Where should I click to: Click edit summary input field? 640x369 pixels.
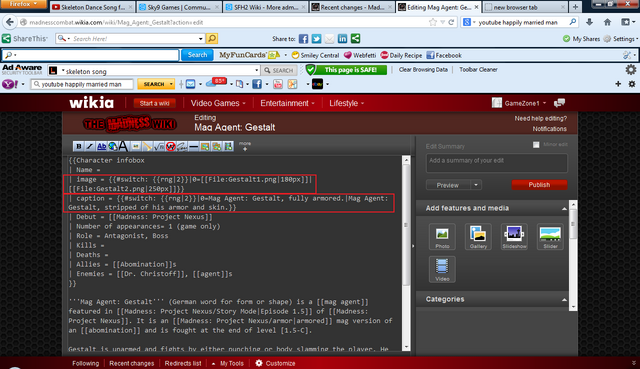point(496,163)
